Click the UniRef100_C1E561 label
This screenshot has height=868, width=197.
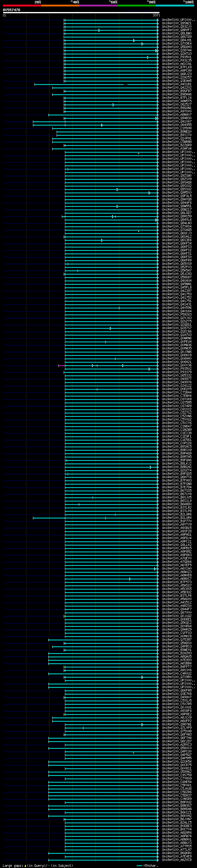[177, 440]
